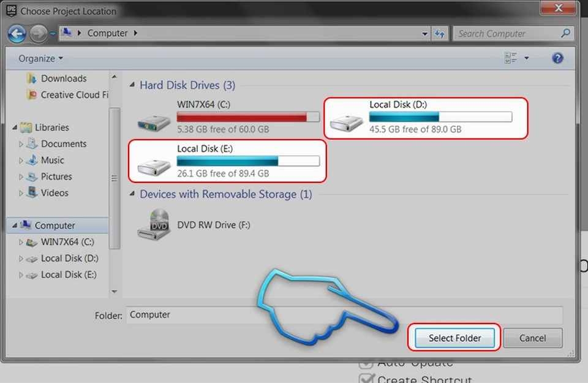This screenshot has height=383, width=588.
Task: Expand the Music library node
Action: 21,161
